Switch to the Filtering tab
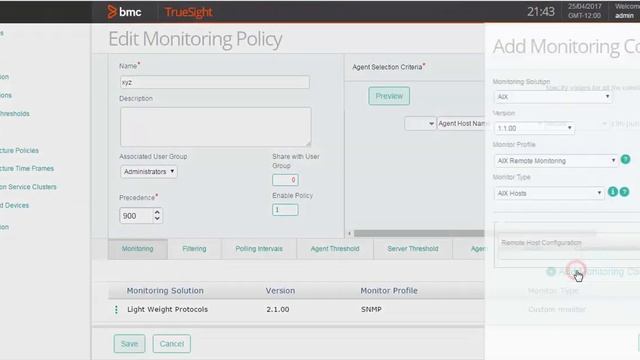640x360 pixels. pyautogui.click(x=194, y=249)
